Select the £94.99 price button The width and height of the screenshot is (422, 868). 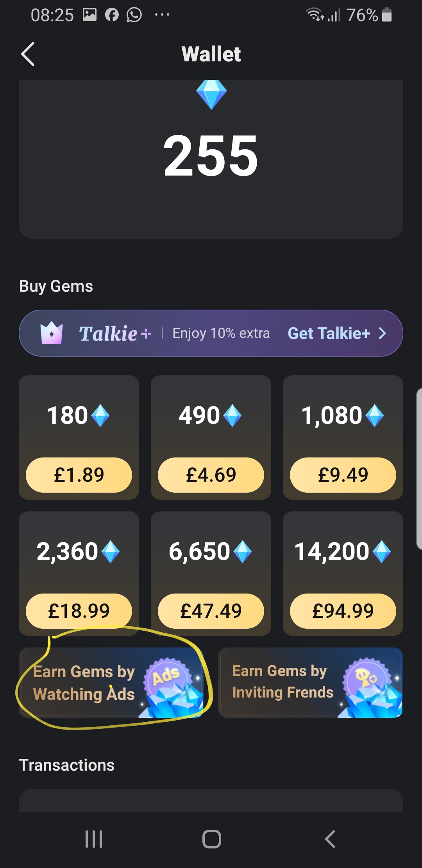pos(343,611)
